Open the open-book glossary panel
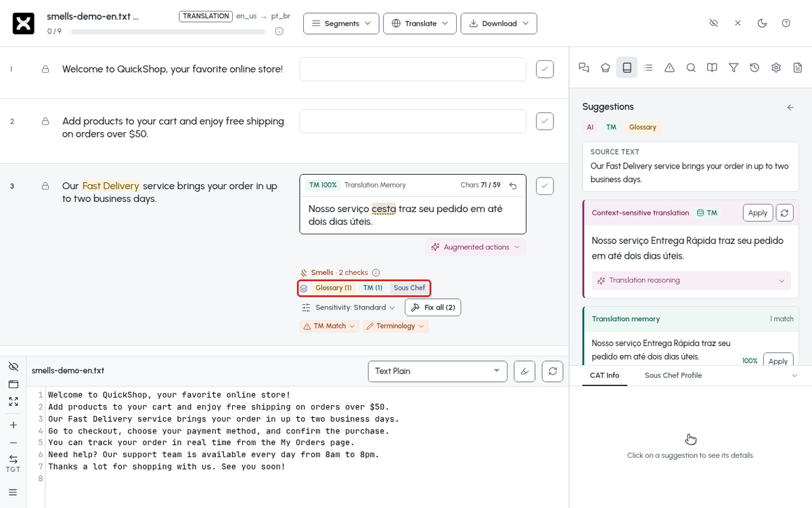This screenshot has height=508, width=812. (712, 68)
